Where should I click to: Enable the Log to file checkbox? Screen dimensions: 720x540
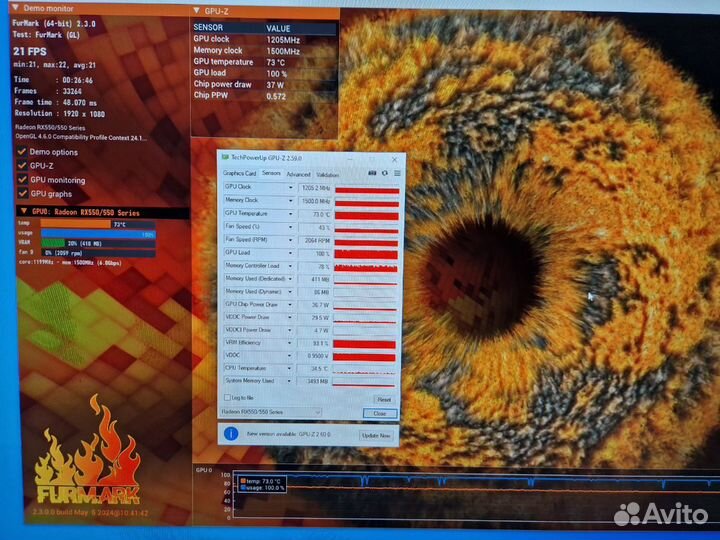(227, 398)
